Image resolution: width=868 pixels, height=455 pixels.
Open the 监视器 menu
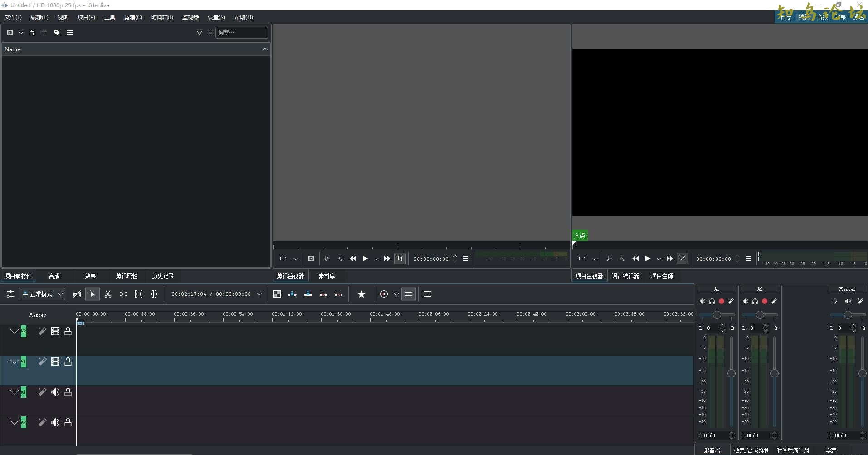190,17
